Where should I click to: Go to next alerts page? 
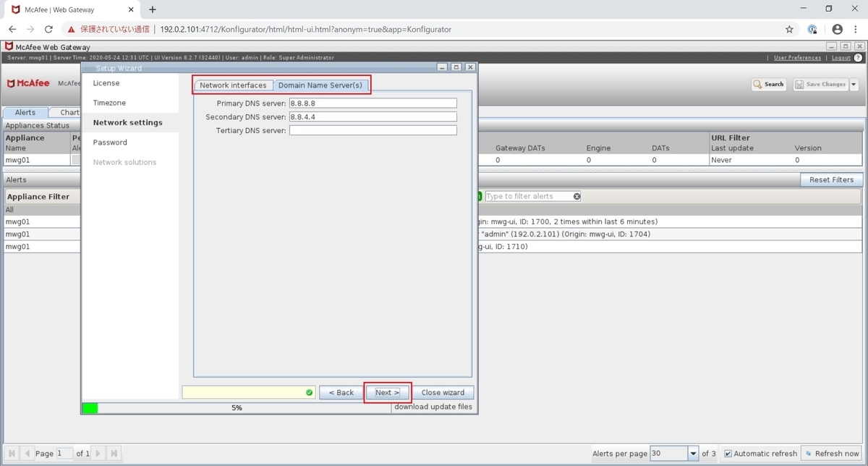click(x=98, y=454)
